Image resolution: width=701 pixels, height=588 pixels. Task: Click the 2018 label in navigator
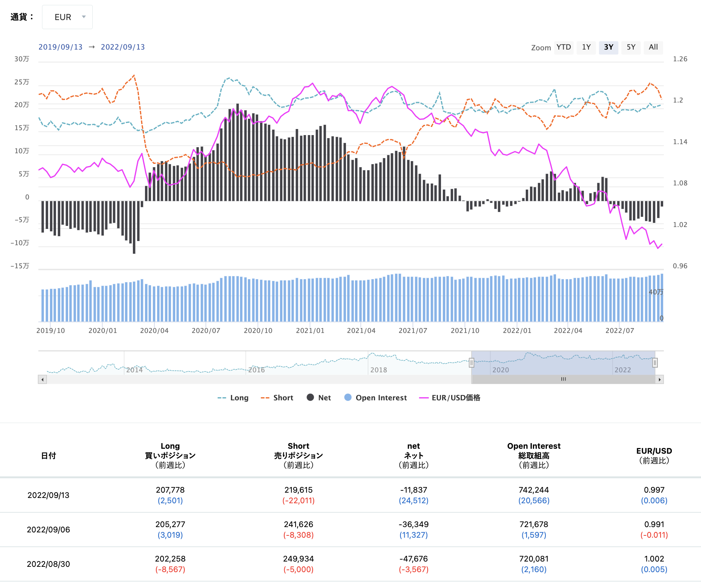click(379, 370)
